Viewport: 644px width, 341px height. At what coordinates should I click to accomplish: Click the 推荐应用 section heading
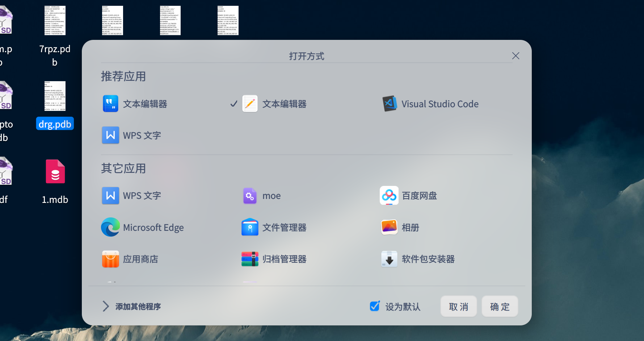click(x=123, y=76)
